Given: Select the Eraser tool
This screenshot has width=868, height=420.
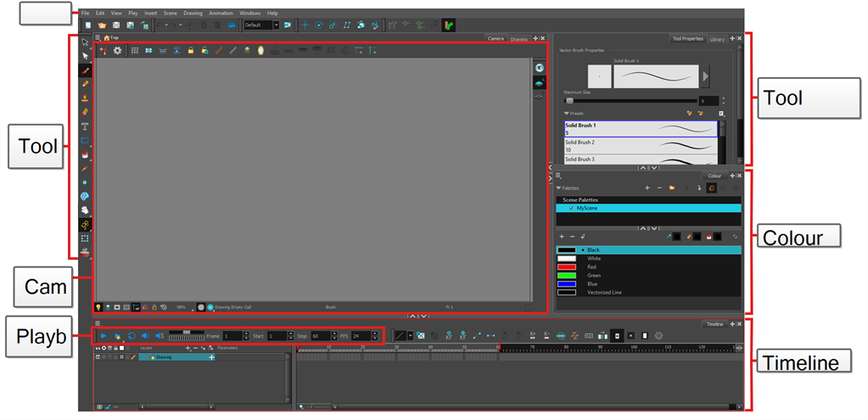Looking at the screenshot, I should [85, 111].
